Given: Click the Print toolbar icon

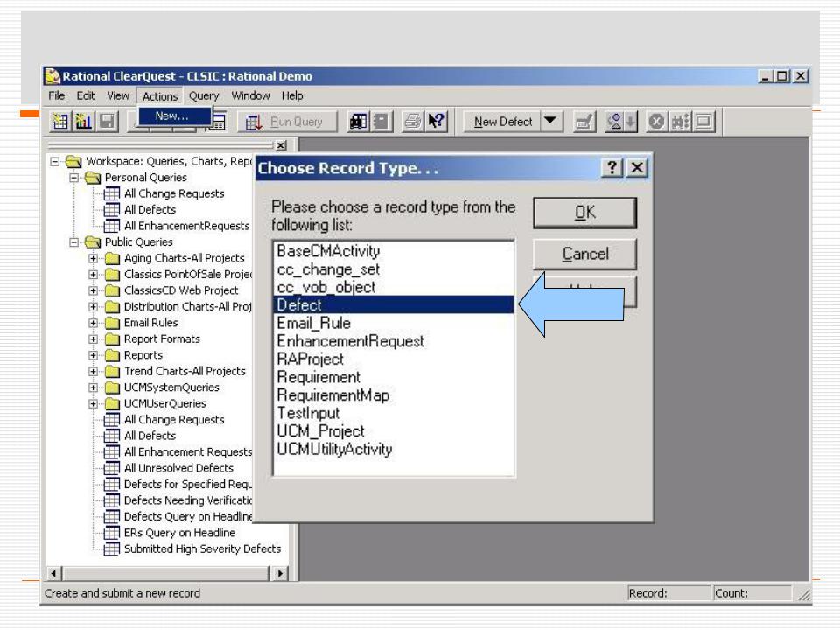Looking at the screenshot, I should click(x=412, y=122).
